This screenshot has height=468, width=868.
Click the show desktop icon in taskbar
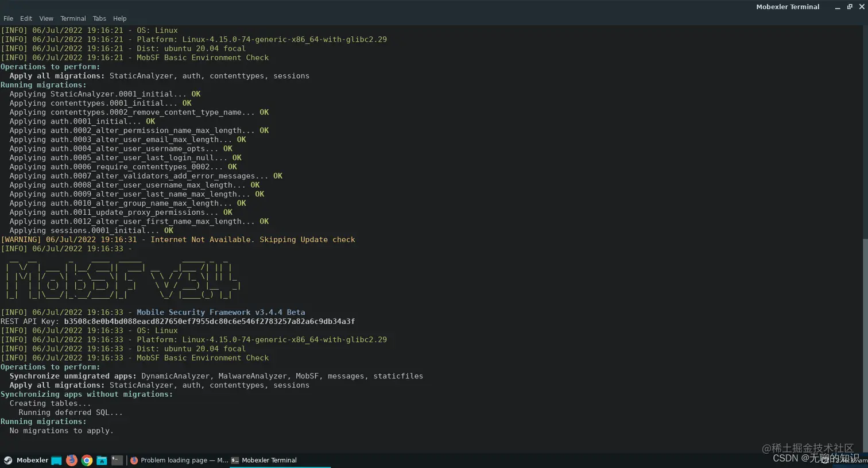[56, 460]
